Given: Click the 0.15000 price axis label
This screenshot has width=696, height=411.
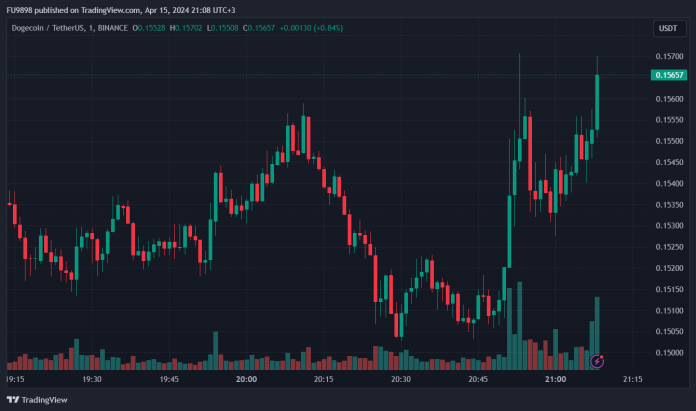Looking at the screenshot, I should pyautogui.click(x=669, y=352).
